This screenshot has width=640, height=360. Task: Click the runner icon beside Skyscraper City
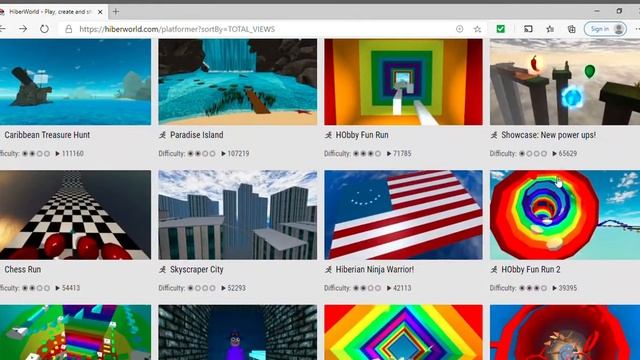point(162,269)
